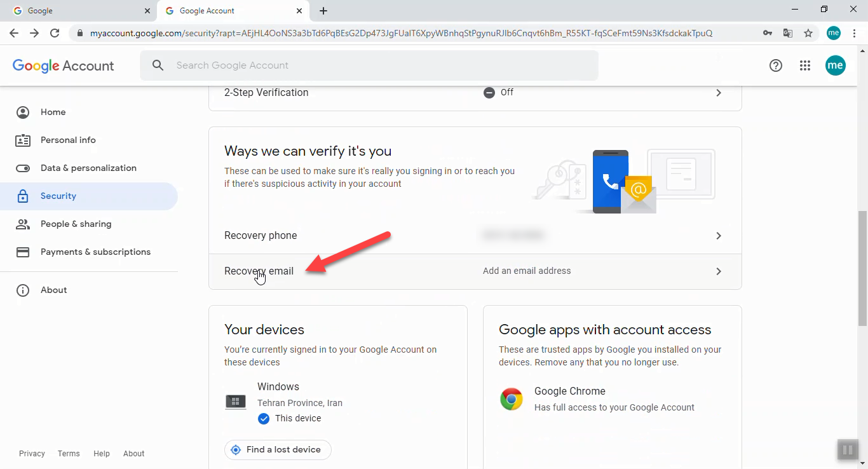Select Personal info in the sidebar
The width and height of the screenshot is (868, 469).
pos(68,140)
